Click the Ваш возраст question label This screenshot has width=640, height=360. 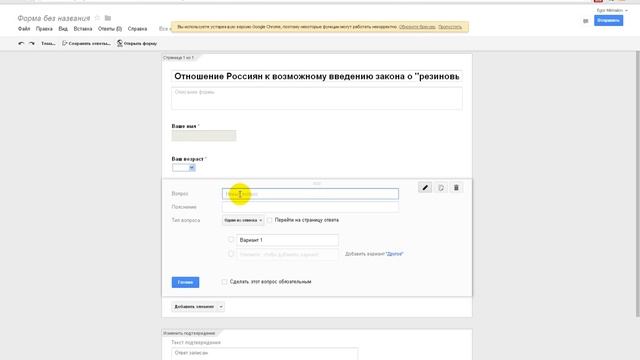(x=187, y=159)
